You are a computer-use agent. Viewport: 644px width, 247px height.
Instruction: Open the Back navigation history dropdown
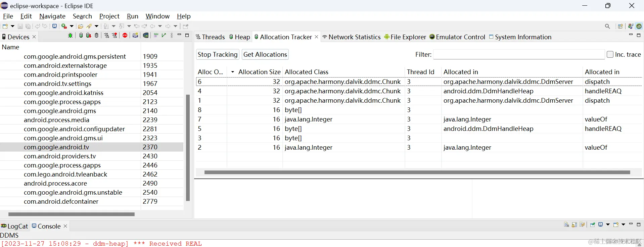(x=160, y=26)
